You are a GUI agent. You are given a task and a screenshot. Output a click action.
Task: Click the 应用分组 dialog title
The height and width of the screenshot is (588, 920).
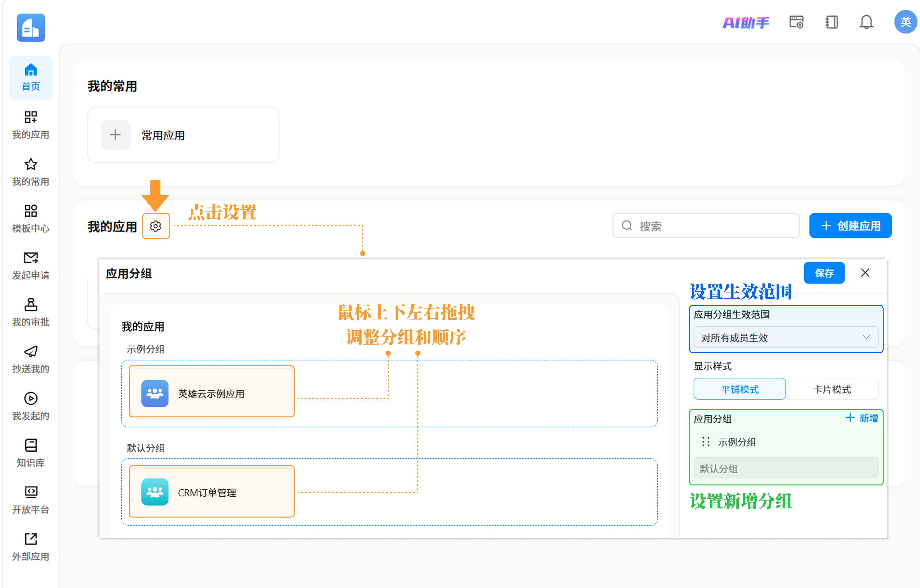click(x=129, y=274)
